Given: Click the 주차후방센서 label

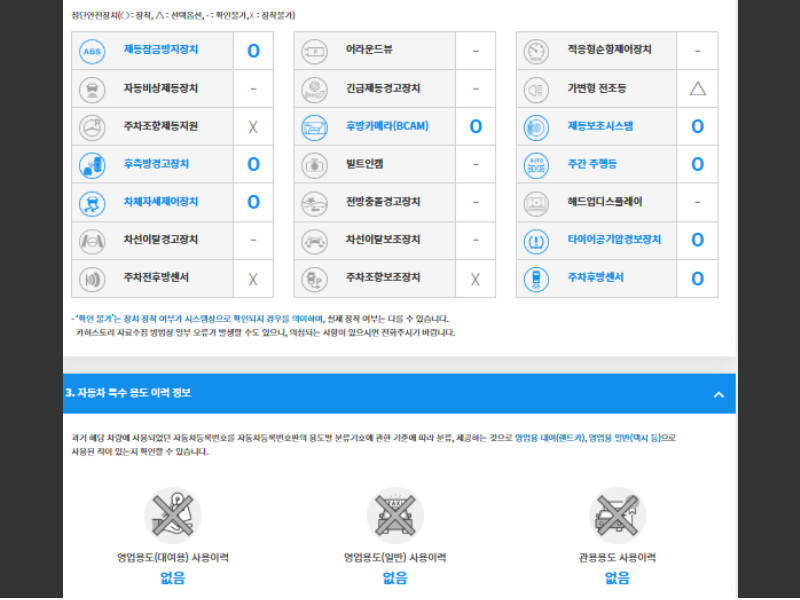Looking at the screenshot, I should pyautogui.click(x=595, y=277).
